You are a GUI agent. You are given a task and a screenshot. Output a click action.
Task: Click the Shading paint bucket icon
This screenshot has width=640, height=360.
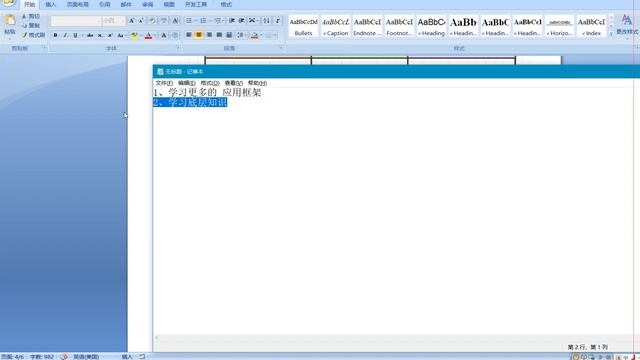pos(254,36)
